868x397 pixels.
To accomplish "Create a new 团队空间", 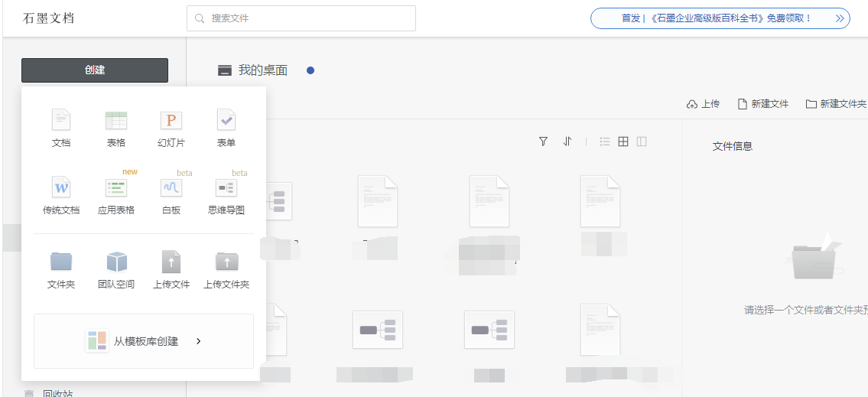I will 116,270.
